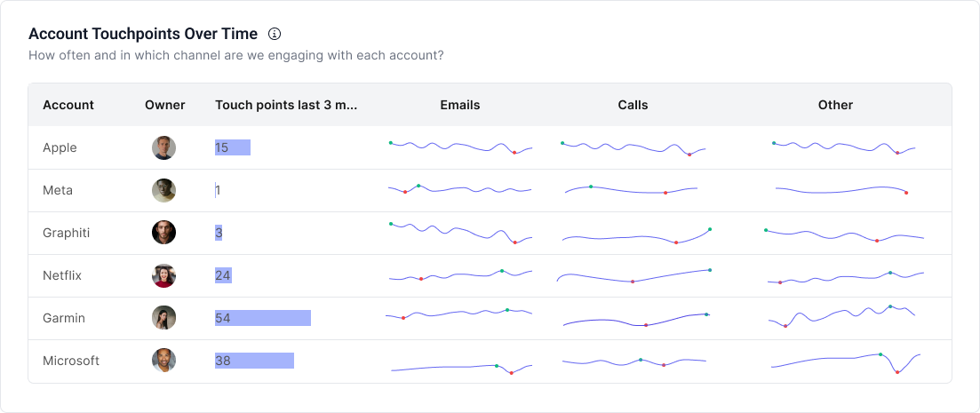Open Graphiti account owner avatar
980x413 pixels.
(x=163, y=233)
